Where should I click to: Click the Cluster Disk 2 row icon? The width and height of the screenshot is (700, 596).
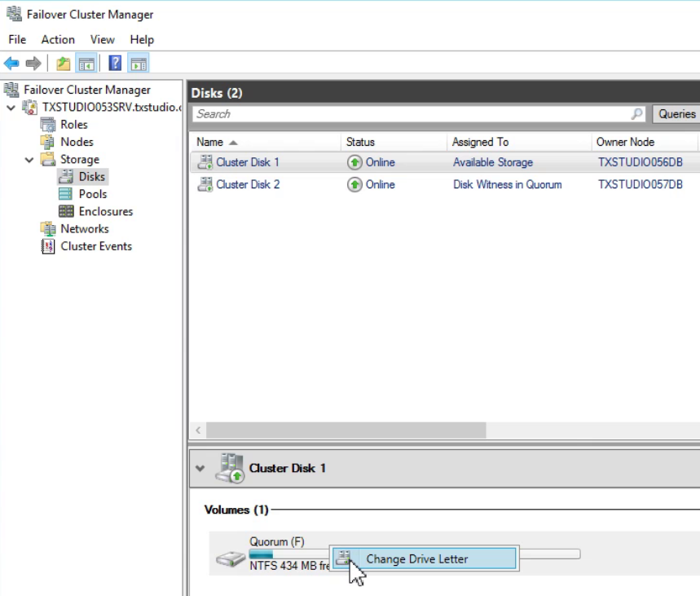pyautogui.click(x=205, y=184)
